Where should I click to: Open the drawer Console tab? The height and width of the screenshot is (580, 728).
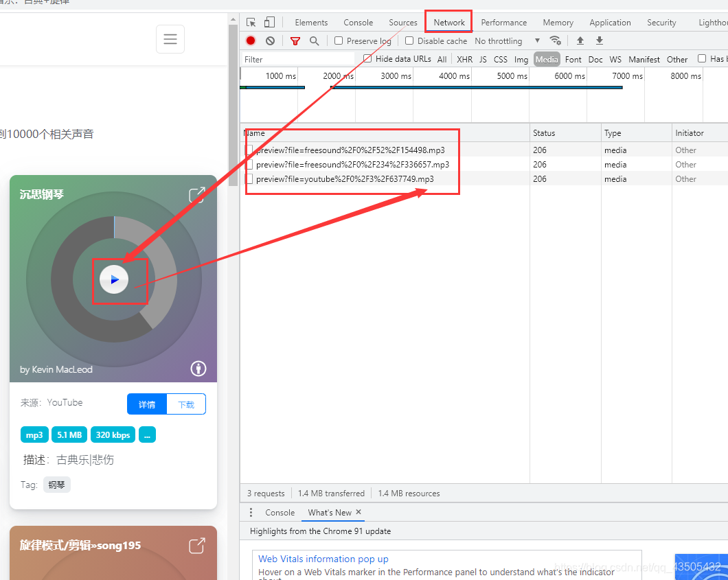tap(280, 512)
